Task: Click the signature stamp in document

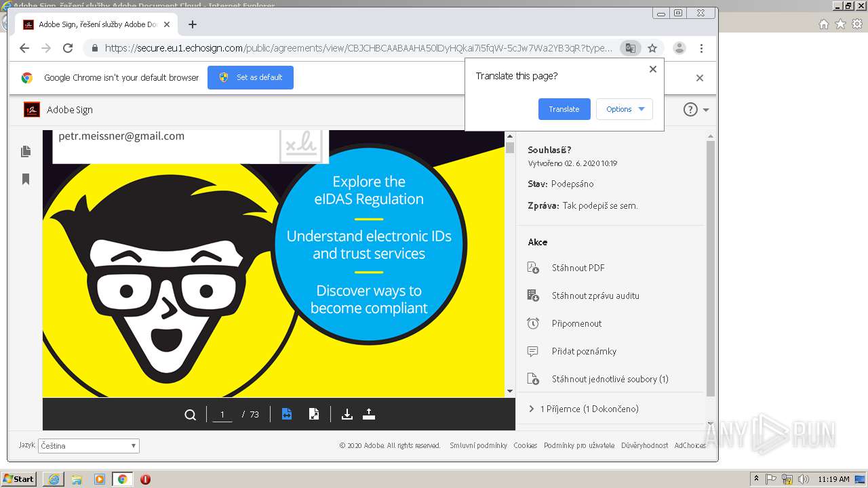Action: click(x=300, y=145)
